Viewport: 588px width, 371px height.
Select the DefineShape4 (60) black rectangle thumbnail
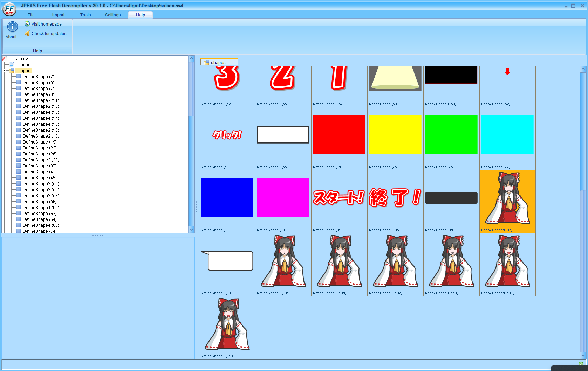451,75
